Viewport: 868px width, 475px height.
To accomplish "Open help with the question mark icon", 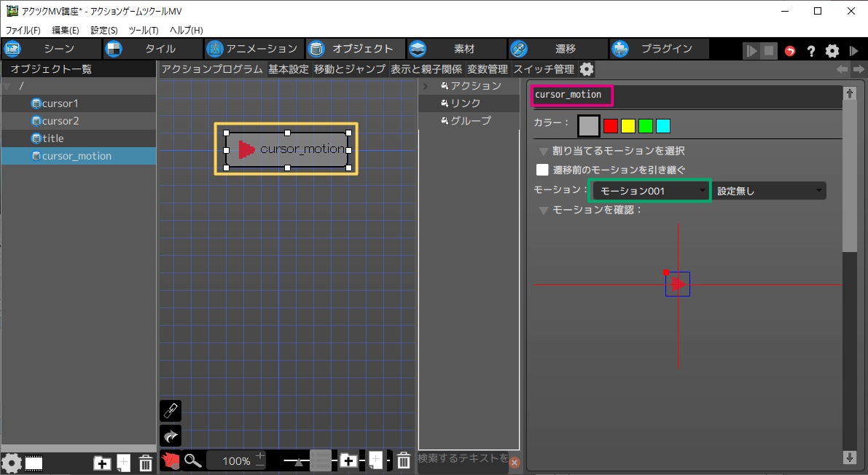I will click(810, 51).
